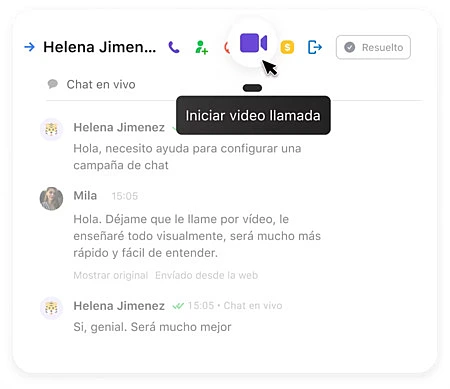Click the blue exit arrow icon
Viewport: 450px width, 389px height.
click(314, 47)
